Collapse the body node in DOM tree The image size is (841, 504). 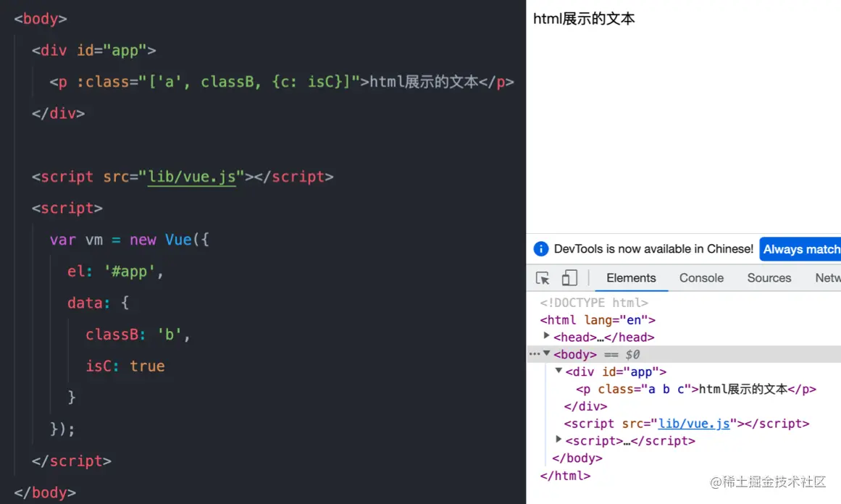click(547, 353)
